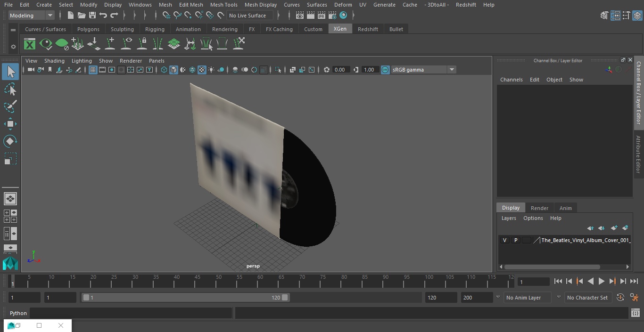Click the XGen eye preview icon
The height and width of the screenshot is (332, 644).
pyautogui.click(x=46, y=44)
